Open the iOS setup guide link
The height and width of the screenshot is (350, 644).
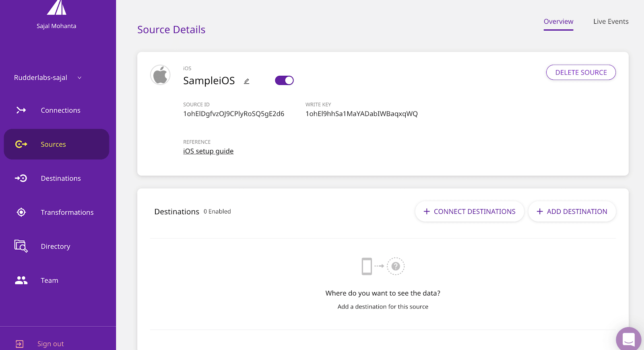[x=208, y=151]
